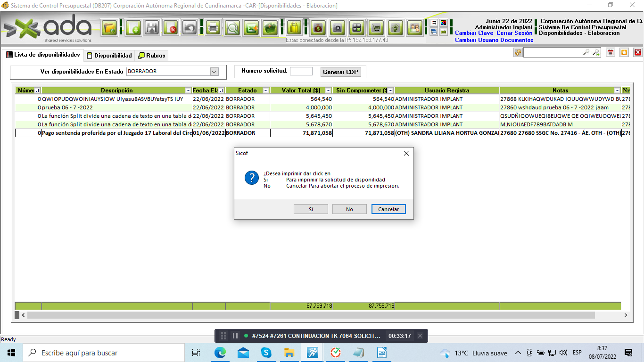Click the magnifier search toolbar icon
The width and height of the screenshot is (644, 362).
pos(232,28)
